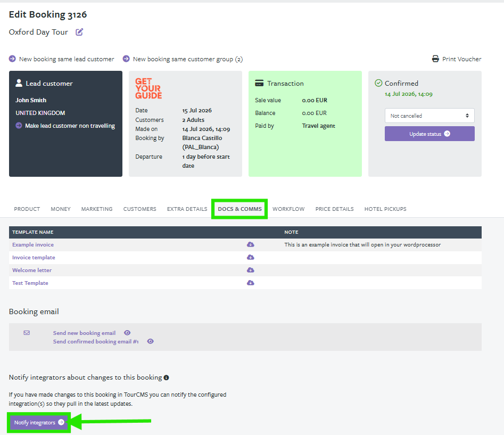Click the Update status button
This screenshot has height=435, width=504.
coord(429,134)
